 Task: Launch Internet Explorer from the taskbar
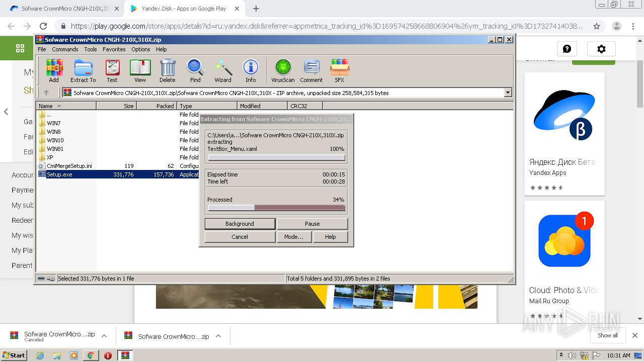pyautogui.click(x=40, y=355)
